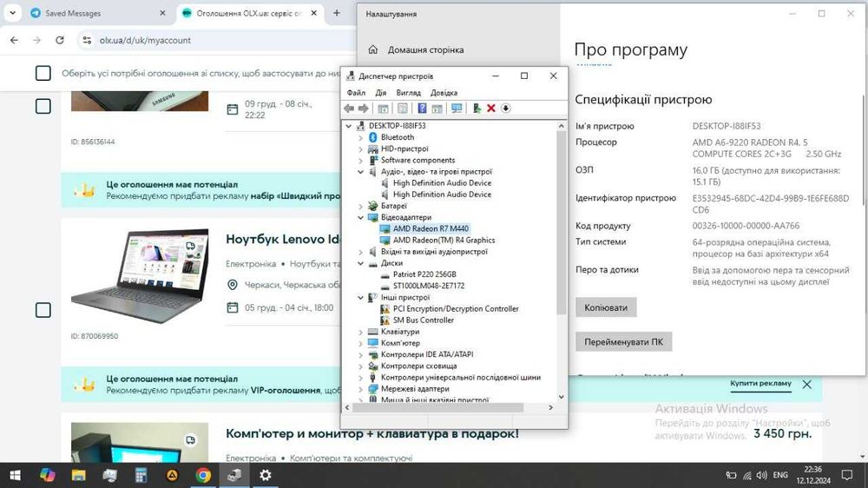Viewport: 868px width, 488px height.
Task: Expand the Bluetooth category
Action: 361,137
